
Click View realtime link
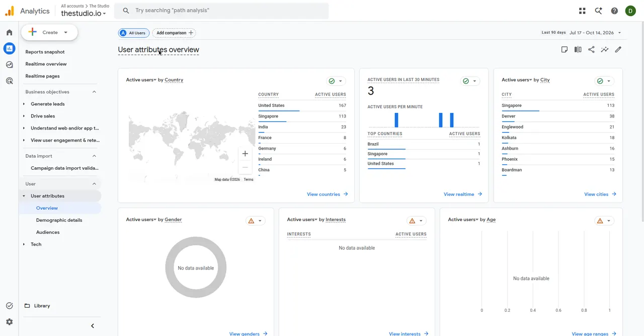click(x=463, y=194)
